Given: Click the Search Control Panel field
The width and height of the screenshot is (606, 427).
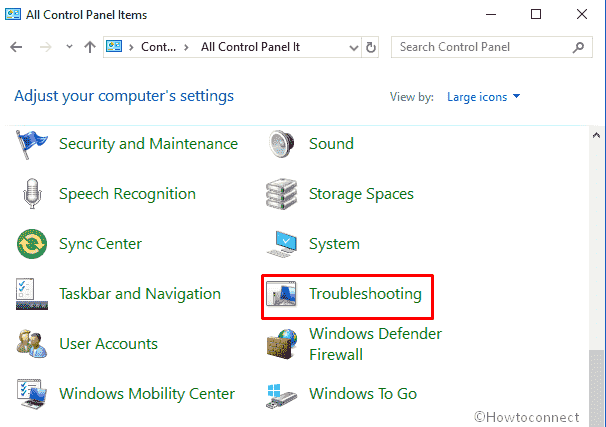Looking at the screenshot, I should [x=492, y=47].
